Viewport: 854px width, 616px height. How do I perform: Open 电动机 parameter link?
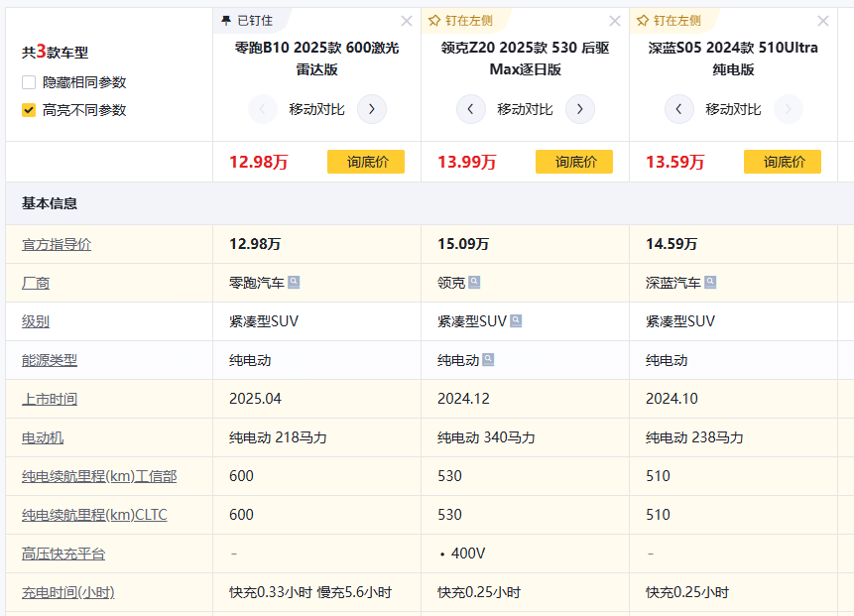(x=43, y=437)
